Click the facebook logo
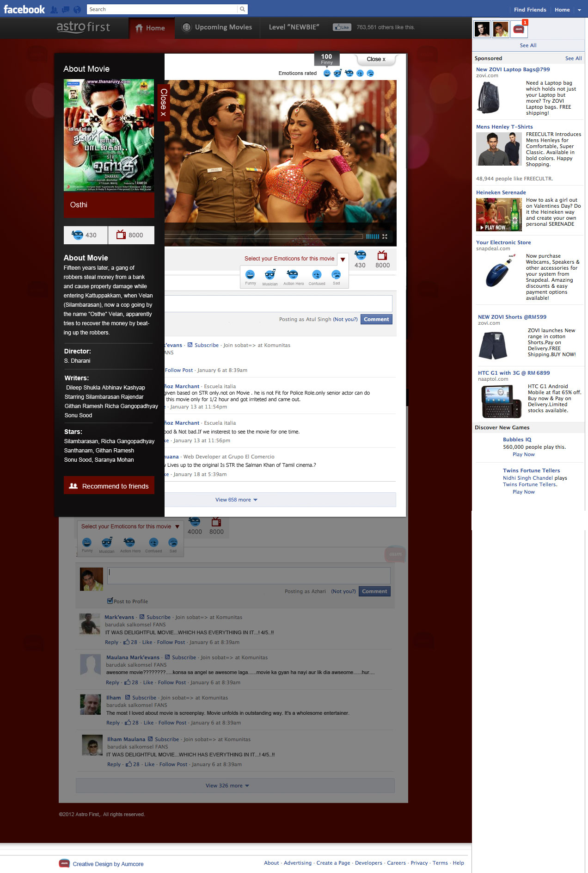The width and height of the screenshot is (588, 873). pos(24,9)
